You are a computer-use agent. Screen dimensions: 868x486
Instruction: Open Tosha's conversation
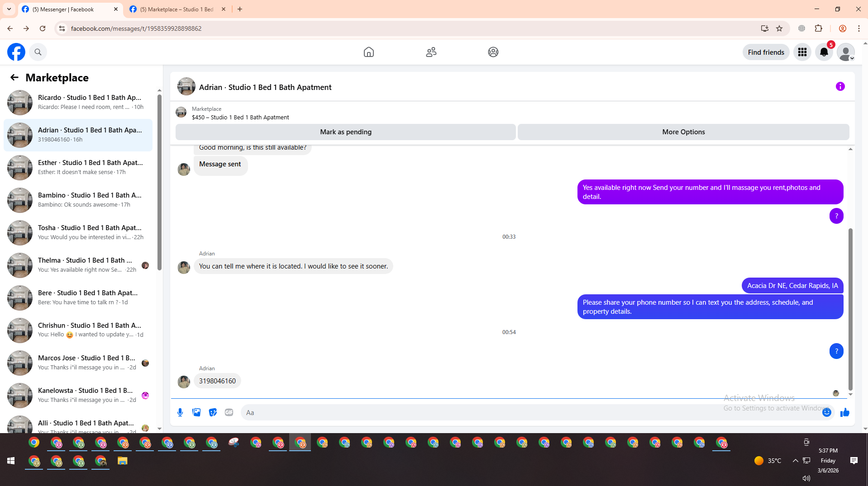[78, 232]
